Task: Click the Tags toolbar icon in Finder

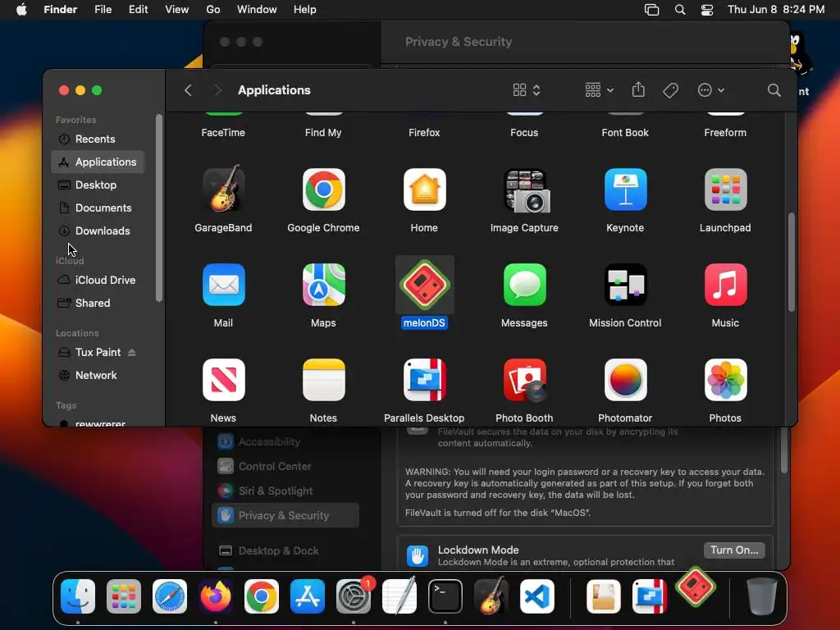Action: [671, 90]
